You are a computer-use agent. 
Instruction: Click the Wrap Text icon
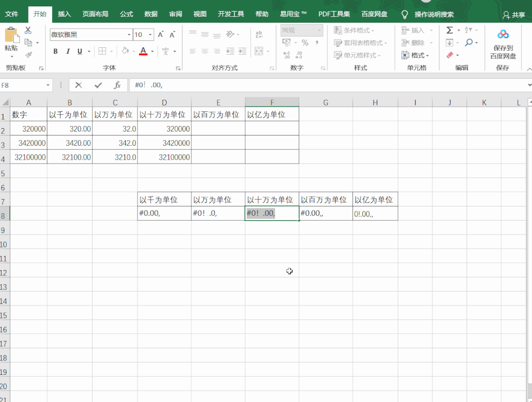259,34
